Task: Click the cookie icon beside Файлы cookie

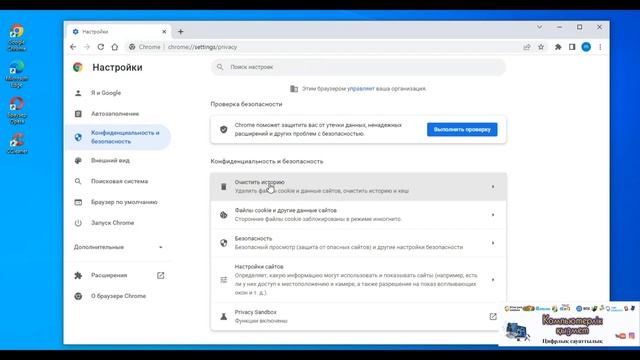Action: point(224,215)
